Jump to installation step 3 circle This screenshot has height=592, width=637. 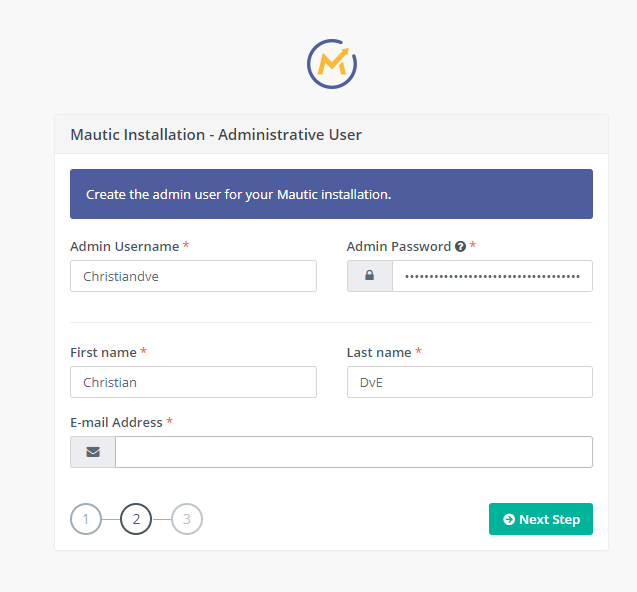click(187, 519)
